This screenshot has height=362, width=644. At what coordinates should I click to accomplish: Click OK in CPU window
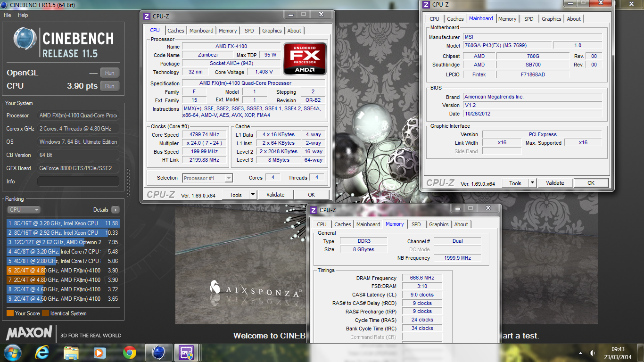coord(311,195)
